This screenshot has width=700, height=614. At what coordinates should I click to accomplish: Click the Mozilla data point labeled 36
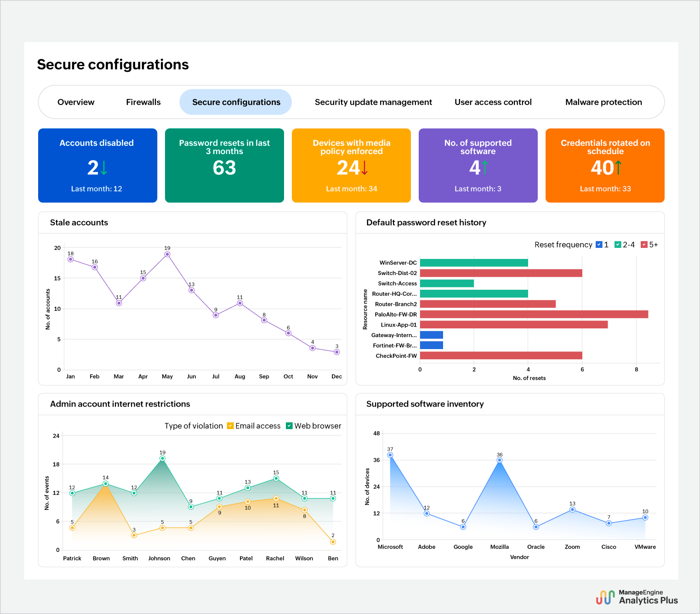pos(500,460)
